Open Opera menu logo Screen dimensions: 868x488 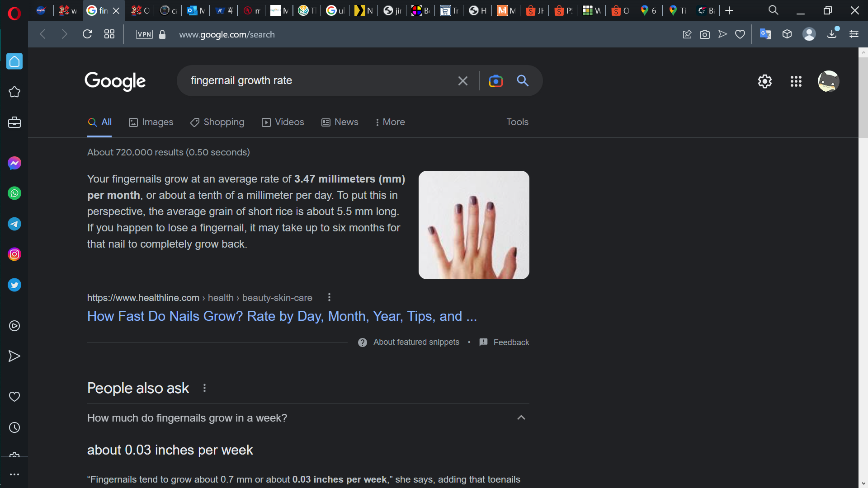pos(14,14)
